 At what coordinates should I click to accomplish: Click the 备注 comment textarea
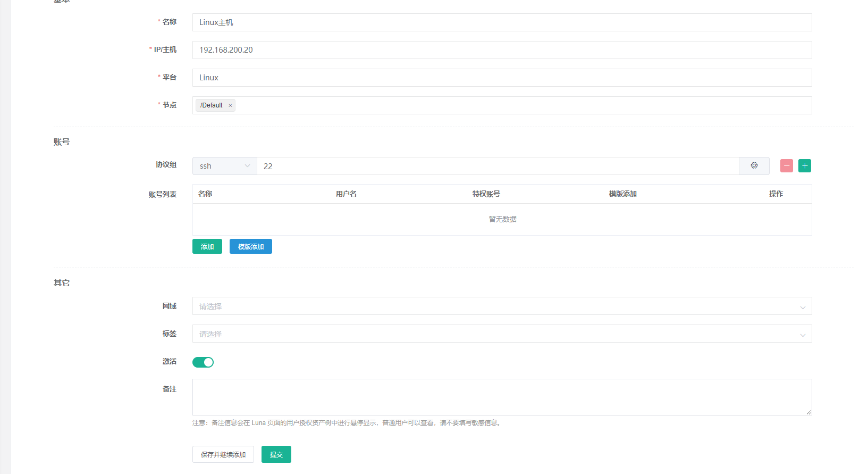502,397
